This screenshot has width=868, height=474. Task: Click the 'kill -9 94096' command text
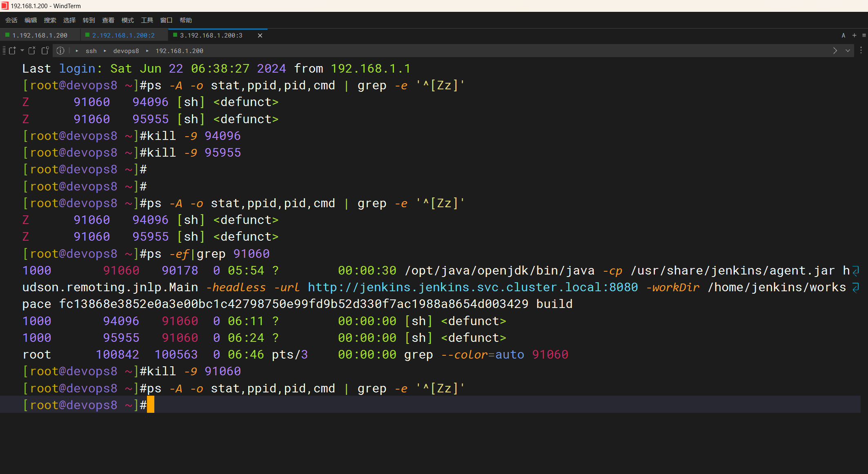(194, 136)
